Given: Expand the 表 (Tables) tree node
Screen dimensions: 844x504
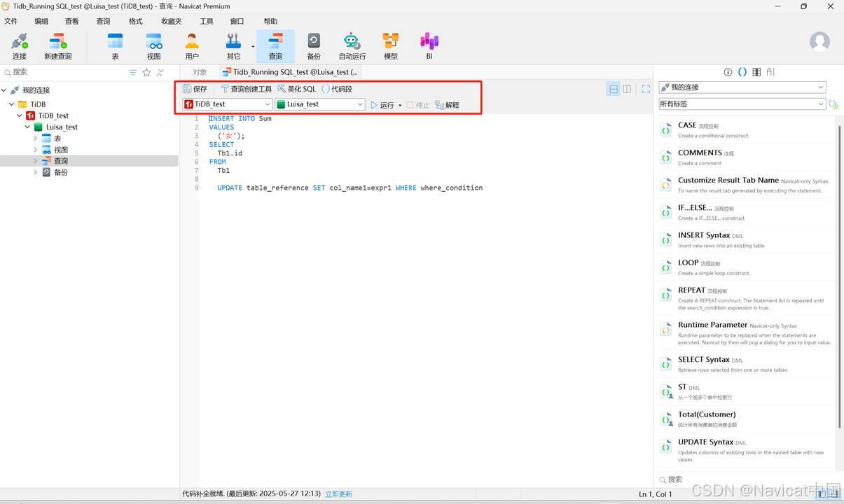Looking at the screenshot, I should (35, 139).
